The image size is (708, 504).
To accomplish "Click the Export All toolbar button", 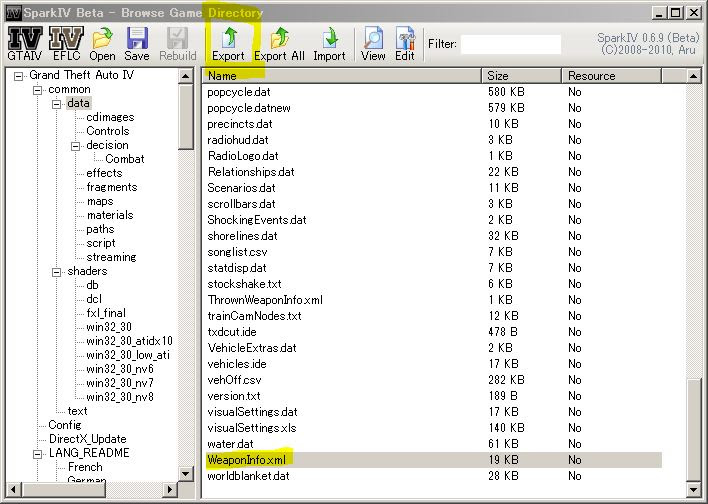I will pyautogui.click(x=279, y=44).
